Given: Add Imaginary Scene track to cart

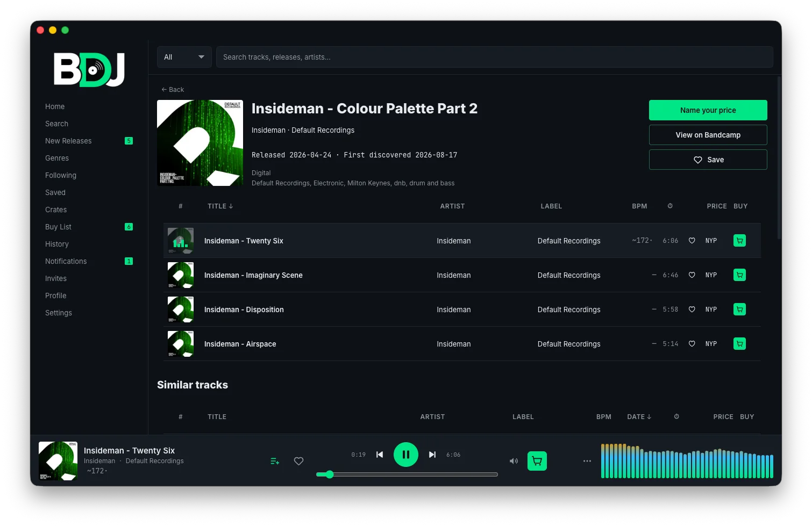Looking at the screenshot, I should (x=739, y=275).
